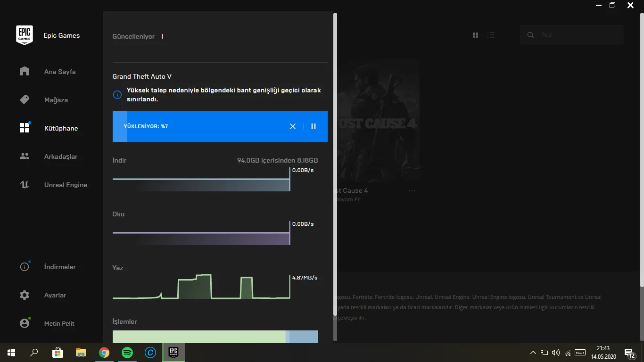
Task: Open Windows taskbar search
Action: pos(34,353)
